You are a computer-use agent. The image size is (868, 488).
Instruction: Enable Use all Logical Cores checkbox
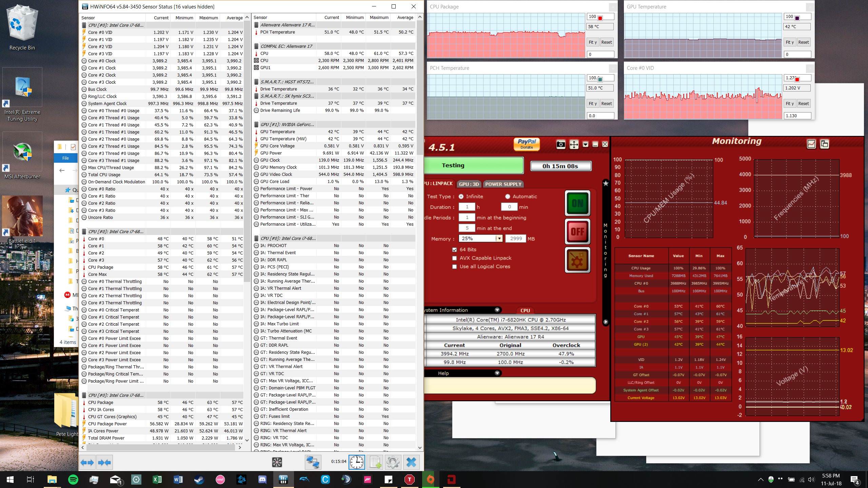tap(454, 267)
